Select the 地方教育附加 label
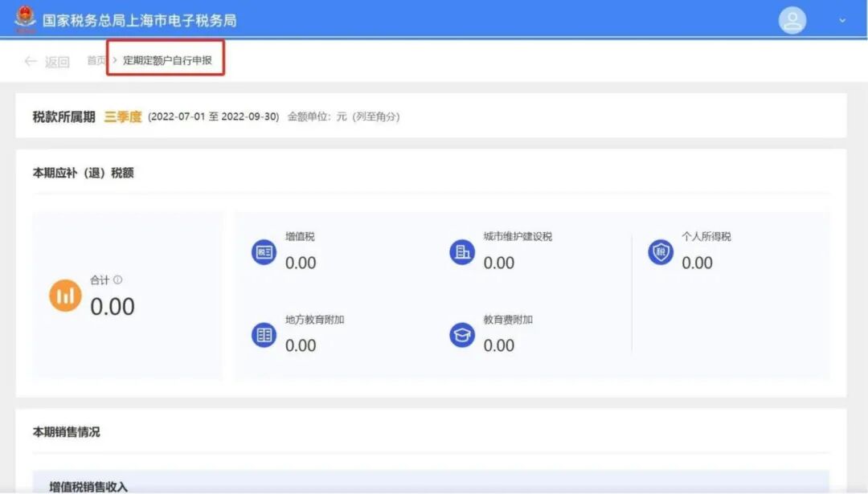Viewport: 868px width, 494px height. pos(314,319)
